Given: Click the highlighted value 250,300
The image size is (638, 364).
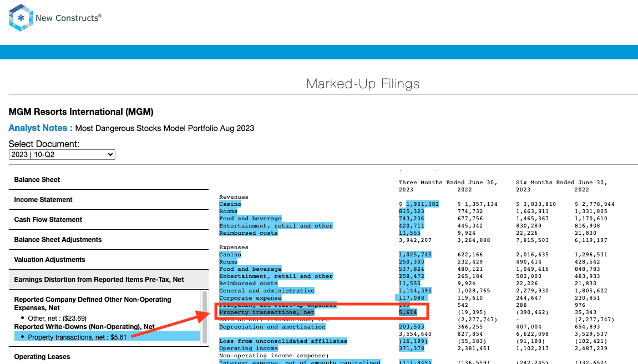Looking at the screenshot, I should coord(411,262).
